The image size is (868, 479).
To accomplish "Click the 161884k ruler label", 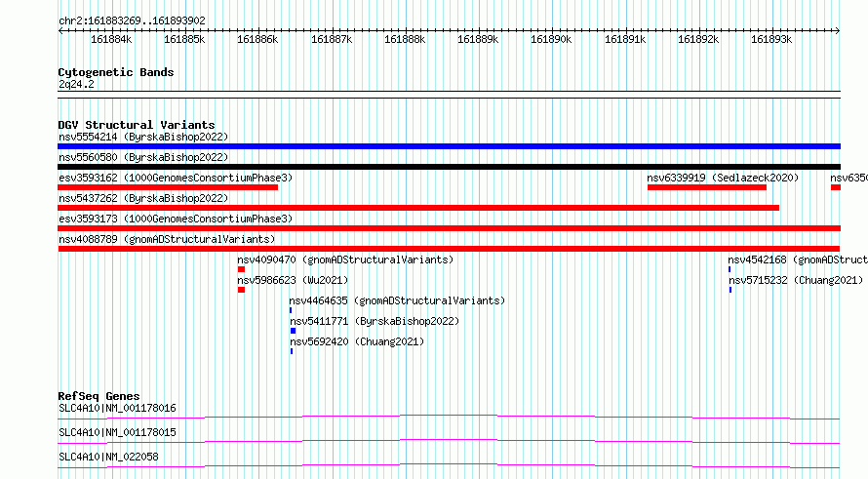I will pos(111,39).
